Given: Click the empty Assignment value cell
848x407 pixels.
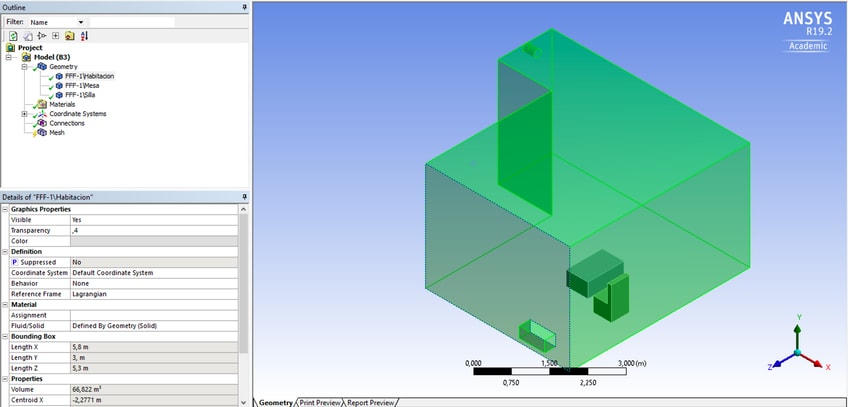Looking at the screenshot, I should click(x=154, y=315).
